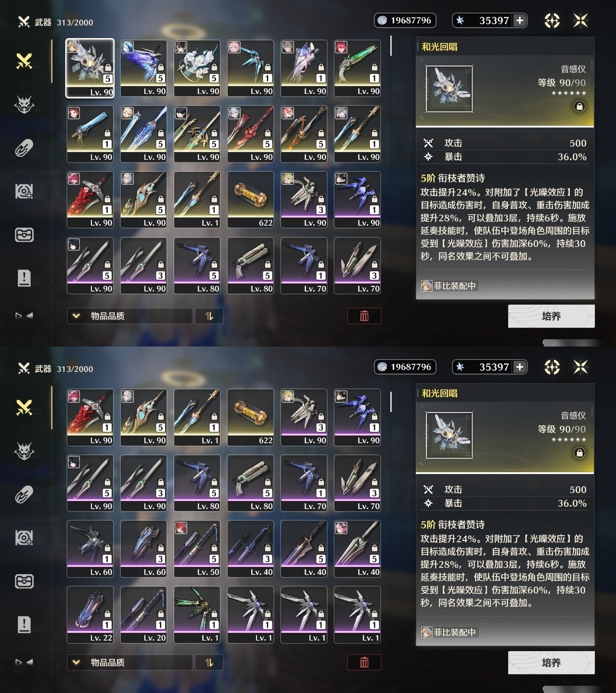The image size is (616, 693).
Task: Expand 物品品质 sort dropdown in upper screenshot
Action: tap(130, 316)
